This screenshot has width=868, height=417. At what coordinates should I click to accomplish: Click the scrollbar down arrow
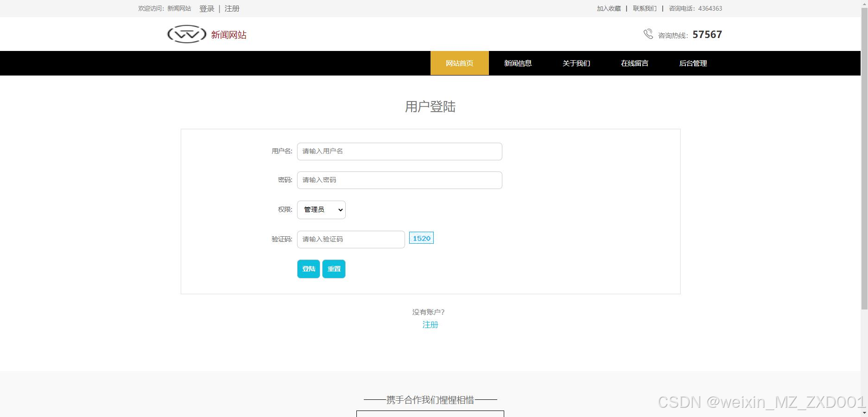tap(864, 413)
